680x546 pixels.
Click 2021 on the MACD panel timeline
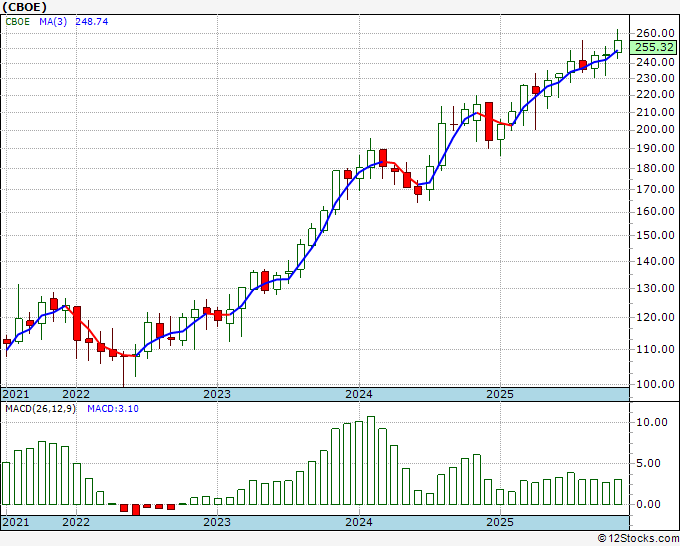(x=15, y=522)
